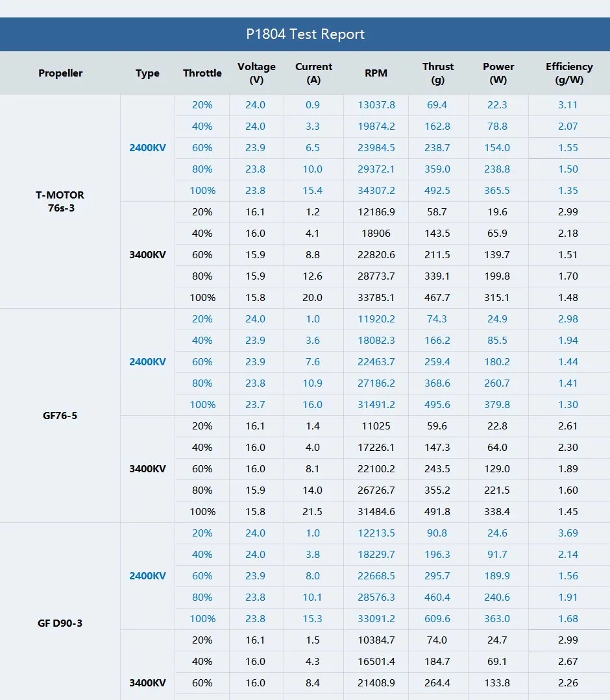Viewport: 610px width, 700px height.
Task: Click the GF D90-3 propeller label
Action: 60,623
